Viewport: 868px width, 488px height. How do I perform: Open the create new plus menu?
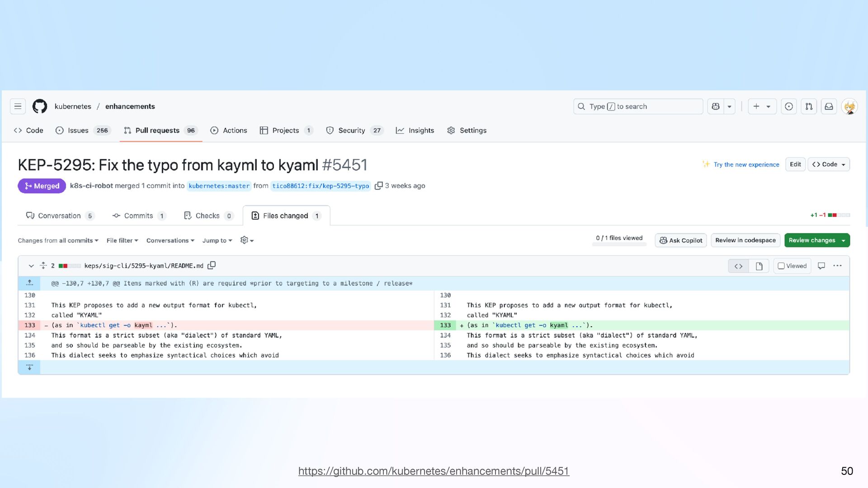coord(762,107)
